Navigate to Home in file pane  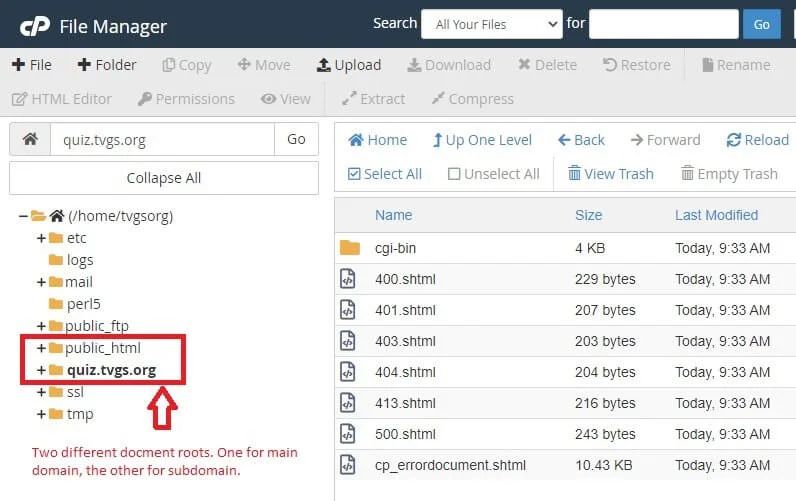378,140
